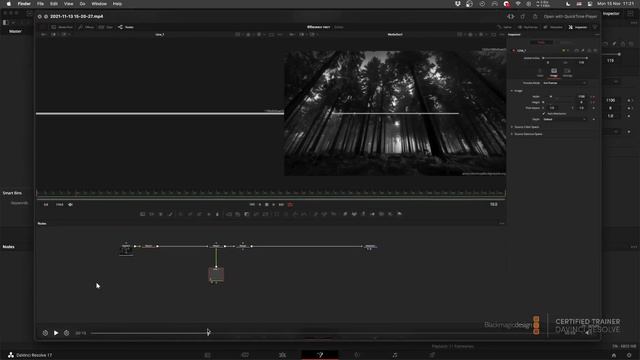Viewport: 640px width, 360px height.
Task: Toggle the Nodes button beside Clips
Action: pyautogui.click(x=126, y=27)
